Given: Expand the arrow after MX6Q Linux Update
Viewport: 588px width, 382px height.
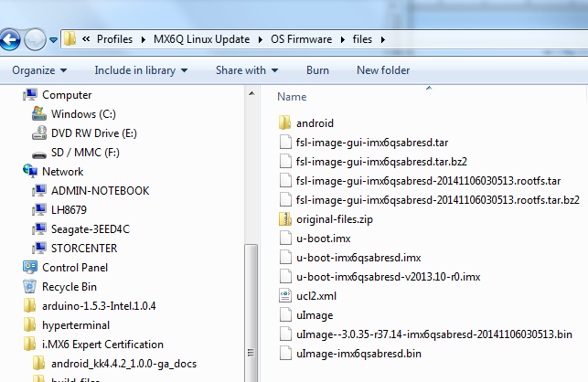Looking at the screenshot, I should [261, 39].
